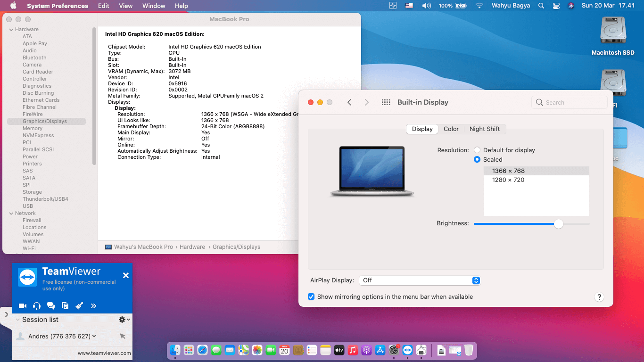Screen dimensions: 644x362
Task: Click the help question mark button
Action: pos(599,297)
